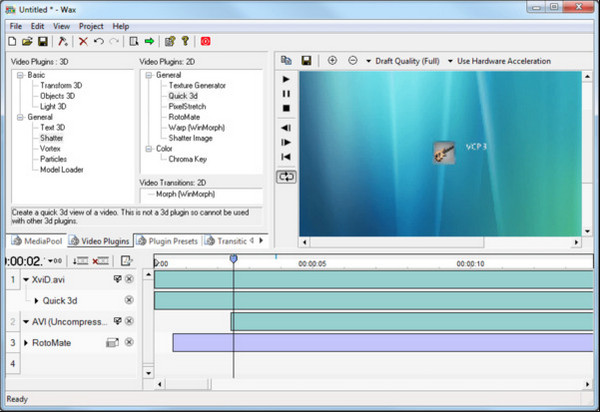The image size is (600, 412).
Task: Open the File menu
Action: (x=16, y=26)
